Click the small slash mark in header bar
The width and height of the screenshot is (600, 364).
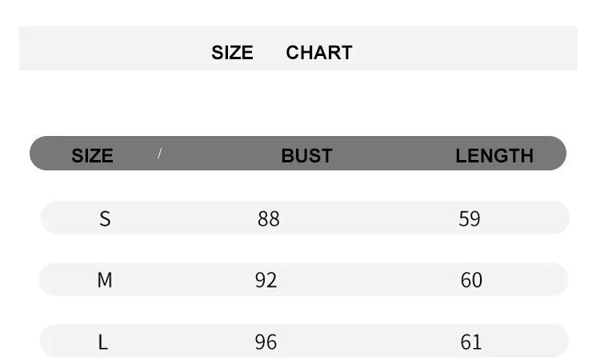point(160,153)
